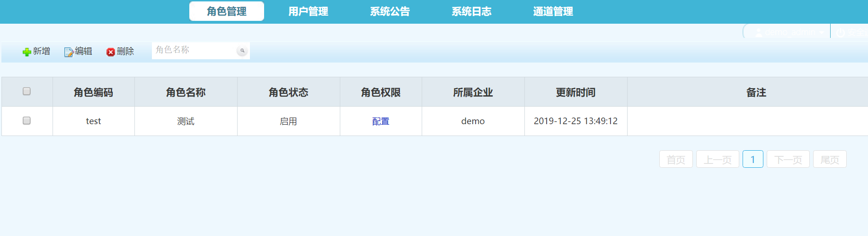This screenshot has height=236, width=868.
Task: Toggle the select-all checkbox in table header
Action: coord(27,91)
